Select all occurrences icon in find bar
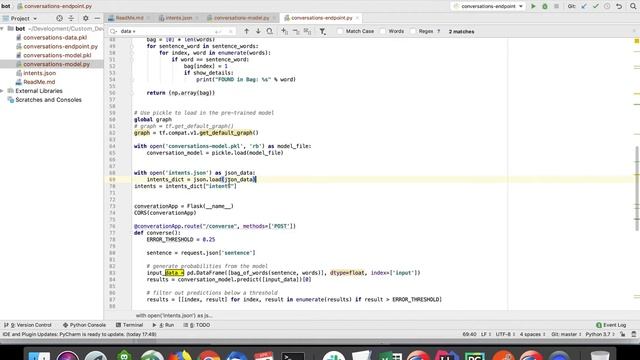The image size is (640, 360). [x=307, y=31]
